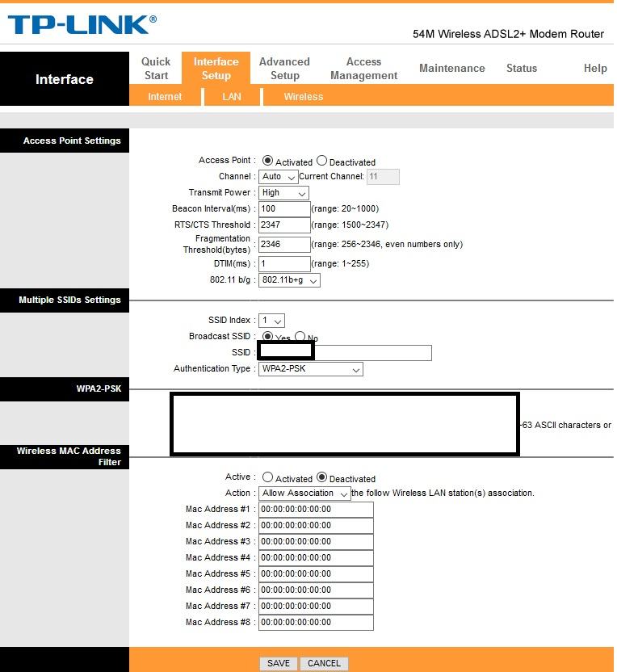Screen dimensions: 617x672
Task: Activate the Wireless MAC filter
Action: click(268, 477)
